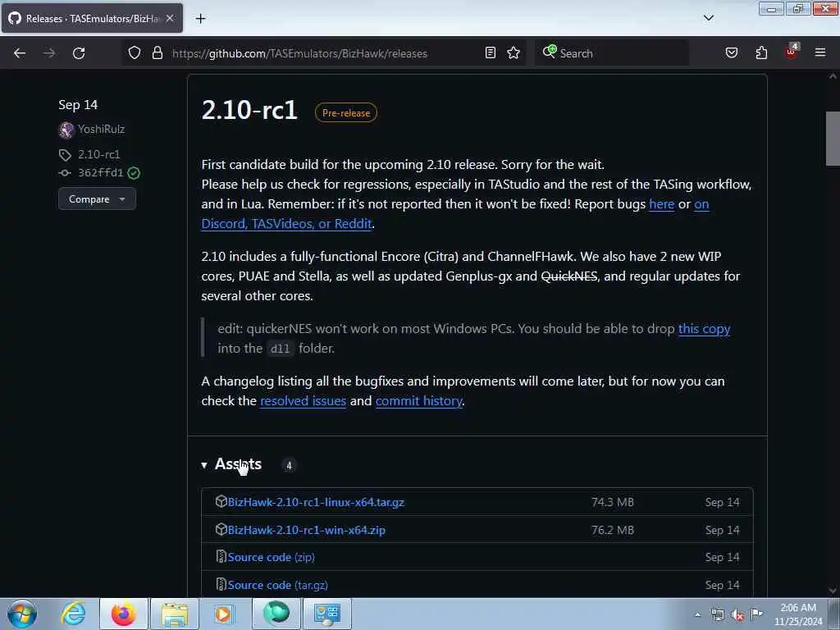Open the control panel taskbar icon
840x630 pixels.
(x=327, y=614)
